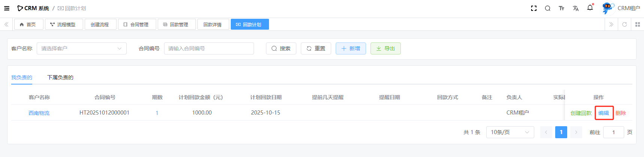Screen dimensions: 644x157
Task: Open the language translation icon
Action: pyautogui.click(x=575, y=8)
